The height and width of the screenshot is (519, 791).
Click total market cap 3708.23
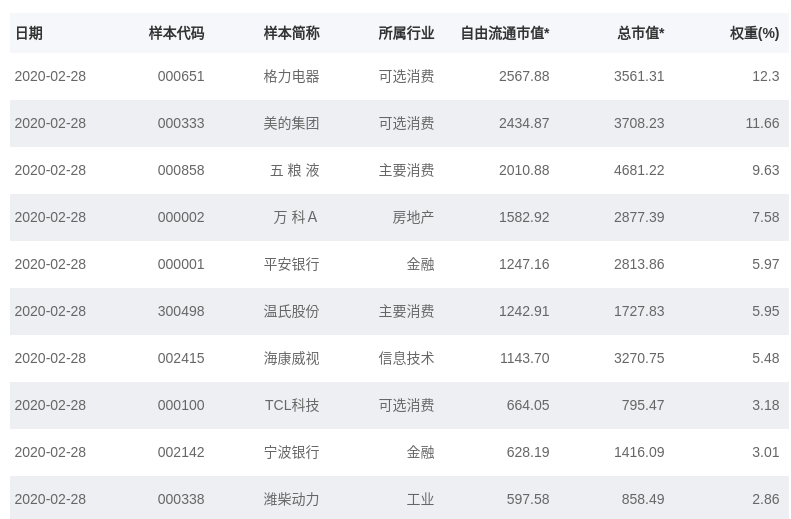(639, 123)
